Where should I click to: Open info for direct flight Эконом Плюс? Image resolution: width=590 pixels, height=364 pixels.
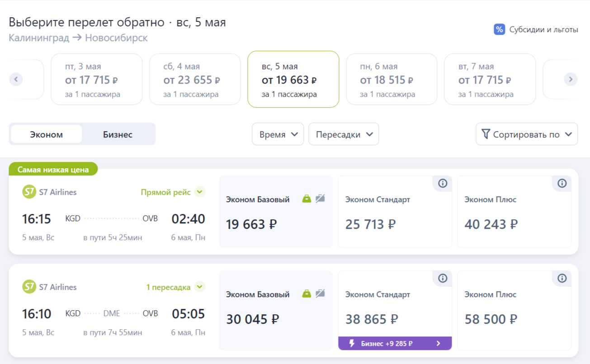click(562, 183)
